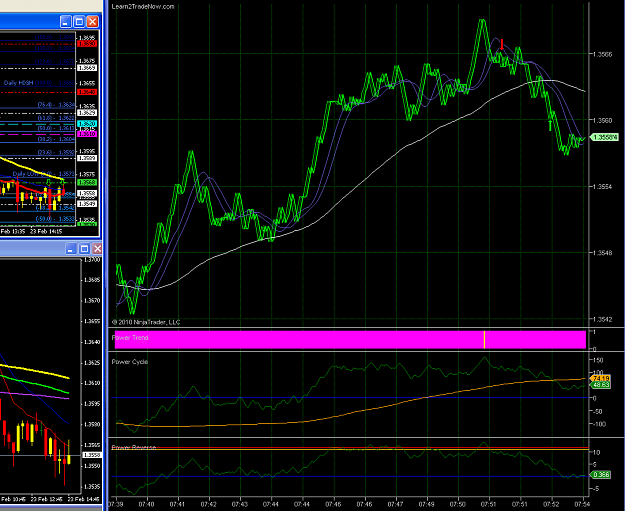
Task: Click the 07:47 time axis label
Action: pos(395,504)
